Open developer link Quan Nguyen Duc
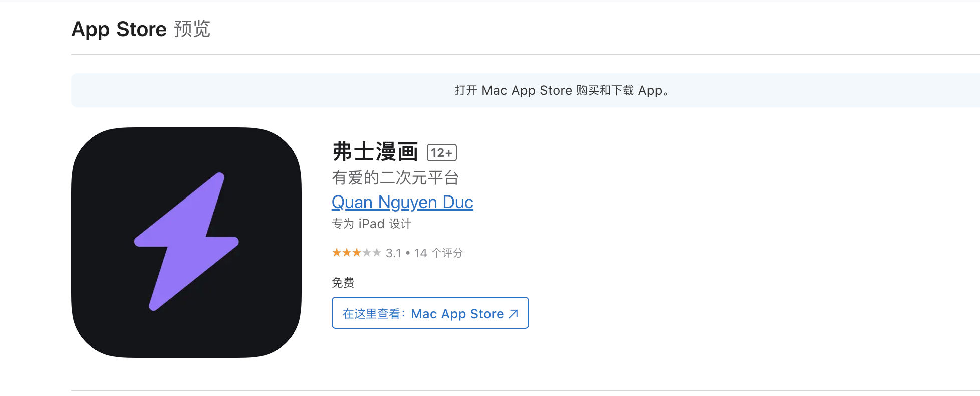Viewport: 980px width, 396px height. coord(402,202)
